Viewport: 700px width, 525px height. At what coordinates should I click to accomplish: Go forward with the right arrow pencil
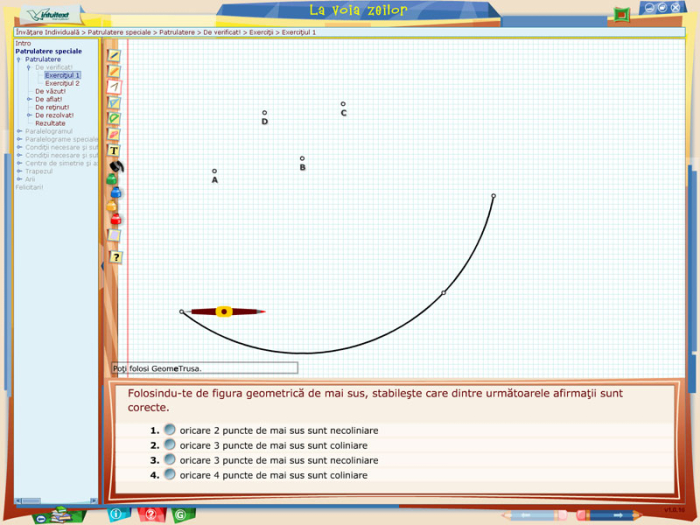(609, 515)
